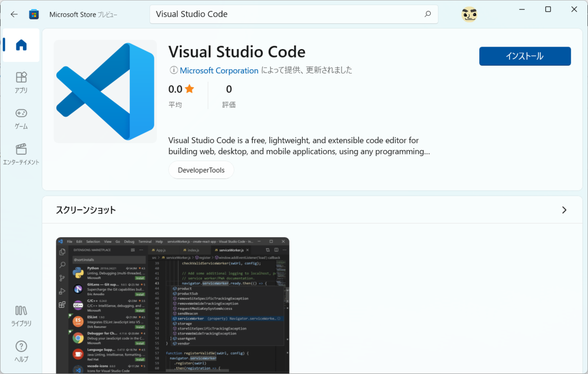Click the search box with Visual Studio Code
Image resolution: width=588 pixels, height=374 pixels.
(x=294, y=14)
